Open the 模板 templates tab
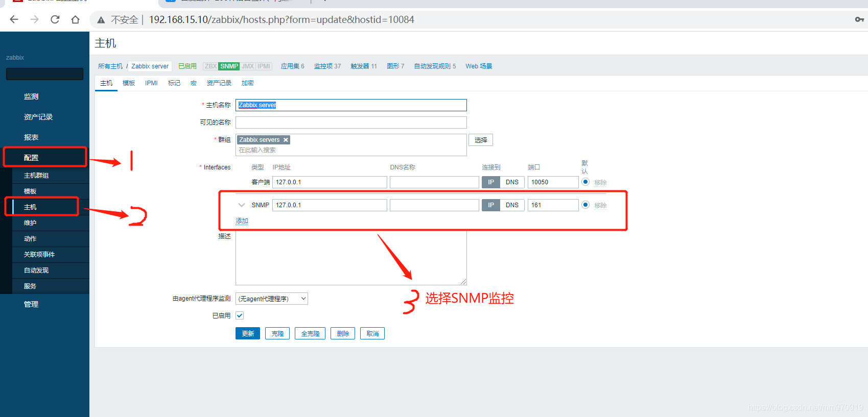Image resolution: width=868 pixels, height=417 pixels. click(x=129, y=83)
